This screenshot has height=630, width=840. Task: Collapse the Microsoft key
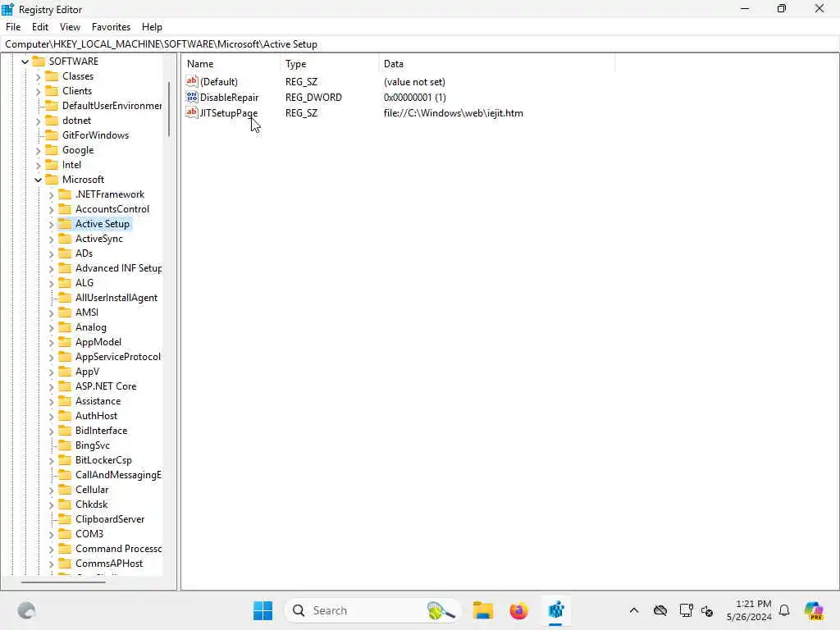[38, 180]
